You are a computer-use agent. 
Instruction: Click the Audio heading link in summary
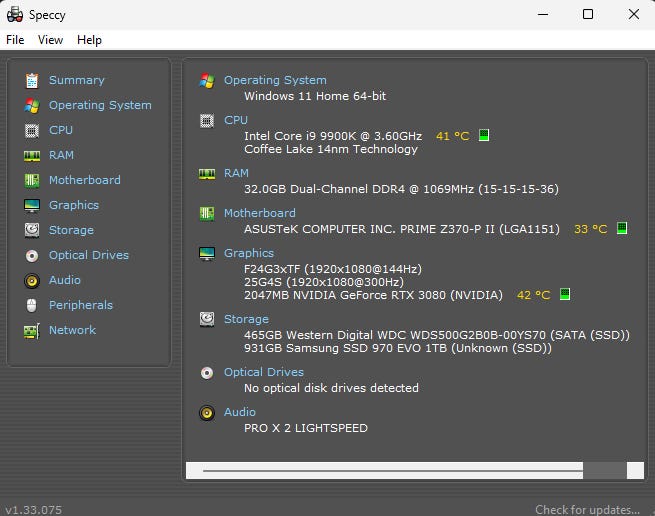(240, 412)
